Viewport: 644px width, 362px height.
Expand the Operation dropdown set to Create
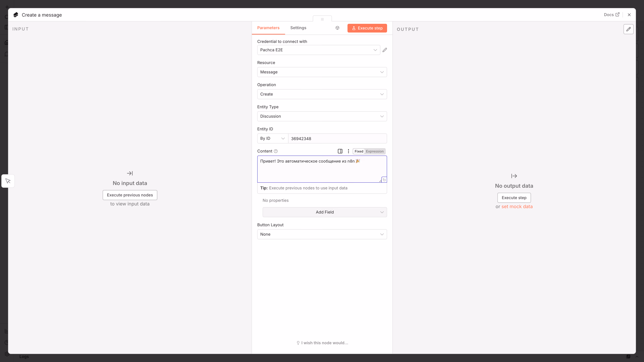pyautogui.click(x=322, y=94)
